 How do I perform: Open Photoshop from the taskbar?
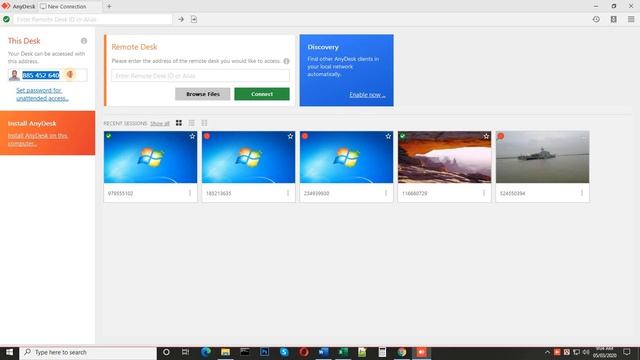(x=264, y=352)
